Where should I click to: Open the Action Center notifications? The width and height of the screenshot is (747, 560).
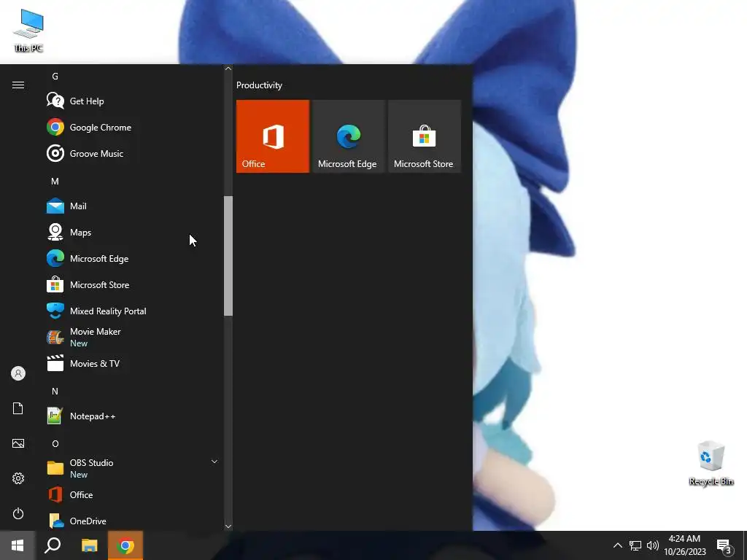pos(724,545)
